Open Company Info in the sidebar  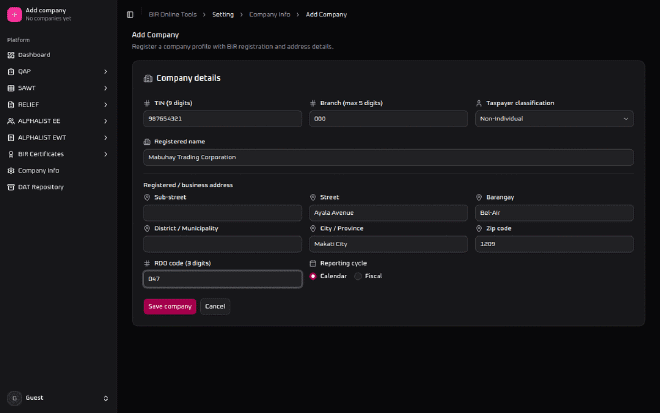(x=59, y=171)
